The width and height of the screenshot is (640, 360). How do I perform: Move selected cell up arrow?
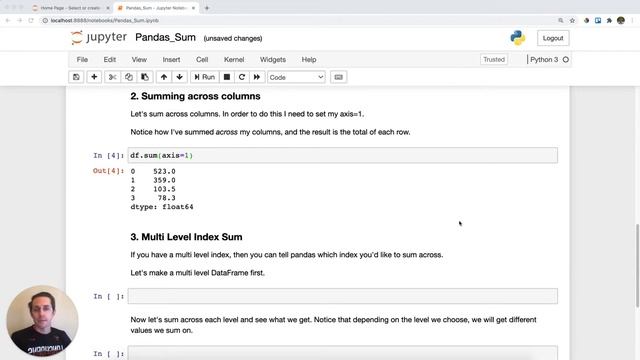[x=164, y=77]
